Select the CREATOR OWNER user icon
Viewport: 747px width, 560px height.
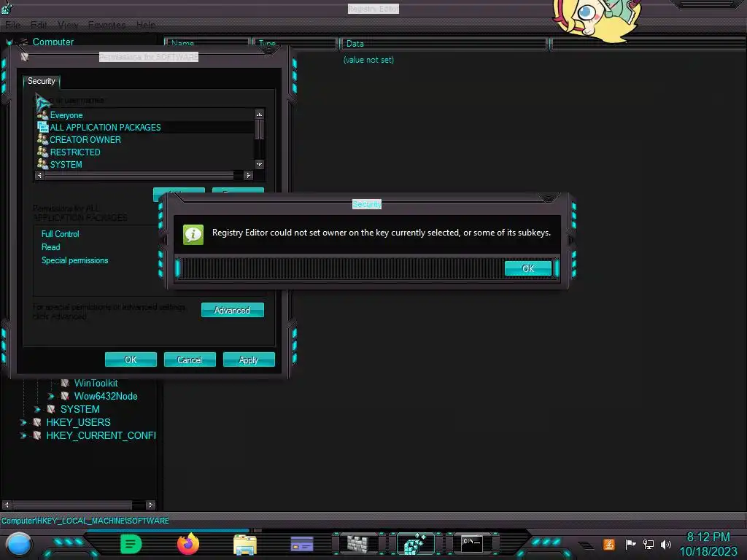click(x=42, y=139)
